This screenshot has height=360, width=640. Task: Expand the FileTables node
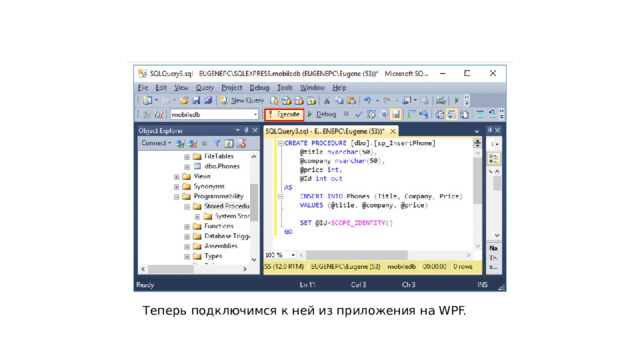(187, 157)
